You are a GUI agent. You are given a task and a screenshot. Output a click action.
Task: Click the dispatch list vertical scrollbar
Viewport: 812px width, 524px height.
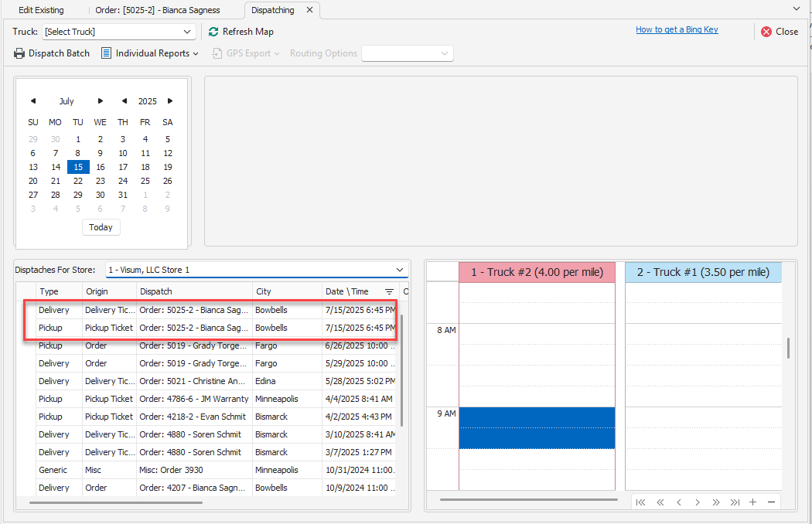[402, 370]
